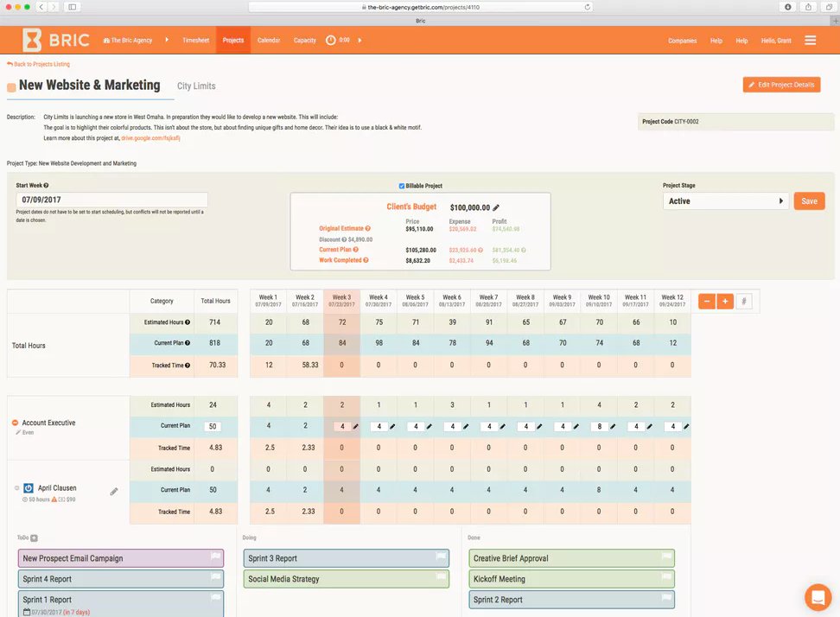Image resolution: width=840 pixels, height=617 pixels.
Task: Open the hamburger menu at top right
Action: coord(810,40)
